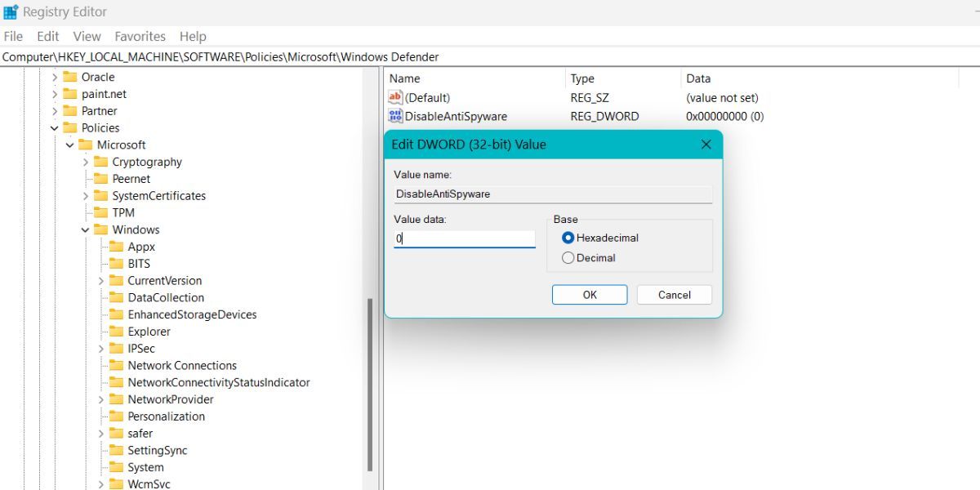
Task: Click the Oracle folder icon
Action: pos(70,76)
